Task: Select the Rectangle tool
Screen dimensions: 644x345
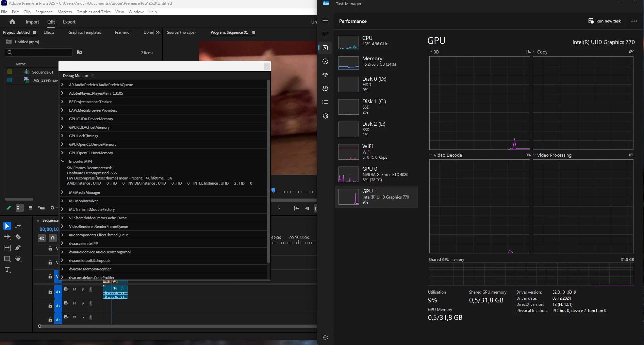Action: [x=7, y=259]
